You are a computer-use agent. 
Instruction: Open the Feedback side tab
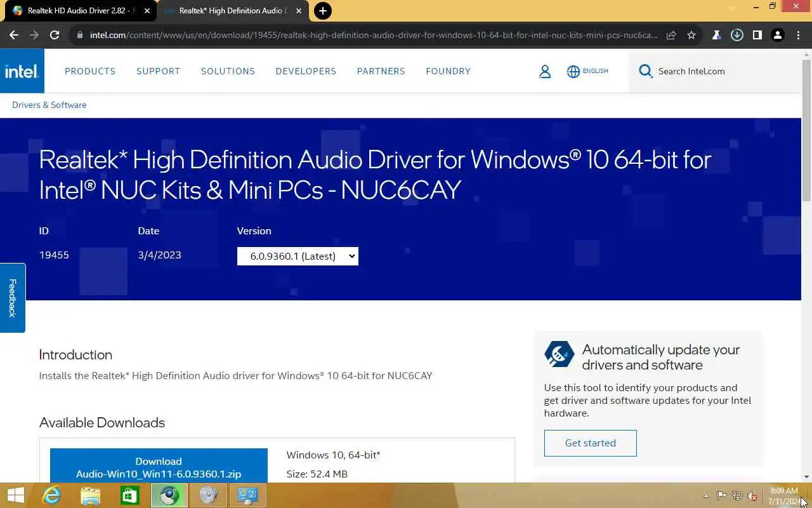[12, 298]
